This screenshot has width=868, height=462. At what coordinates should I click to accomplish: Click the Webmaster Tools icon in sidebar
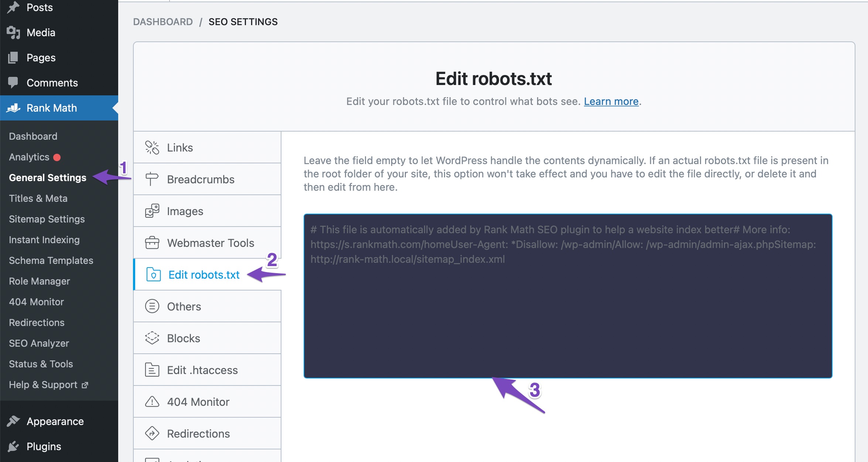coord(151,242)
